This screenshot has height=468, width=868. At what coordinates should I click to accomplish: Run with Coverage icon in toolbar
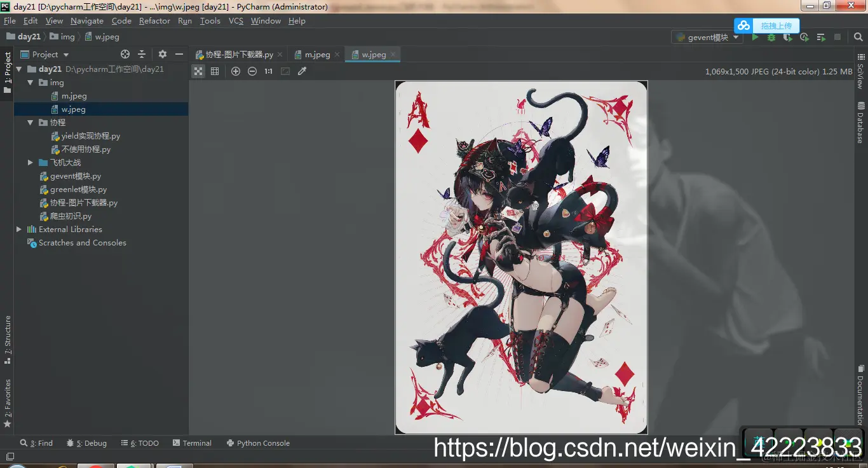coord(788,38)
